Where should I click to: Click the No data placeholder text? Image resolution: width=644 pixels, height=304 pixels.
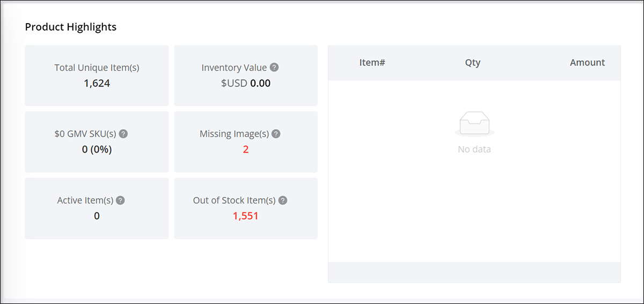[x=474, y=149]
